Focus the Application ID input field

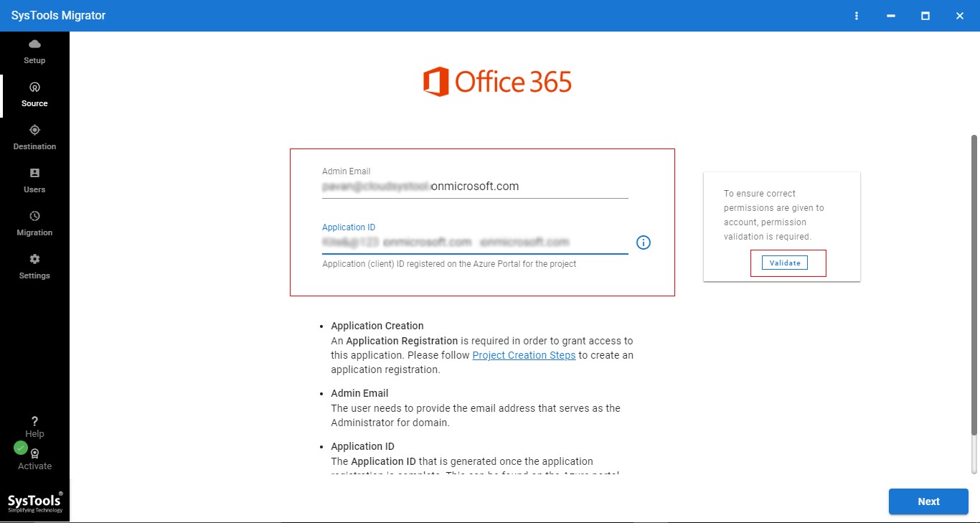click(x=473, y=242)
